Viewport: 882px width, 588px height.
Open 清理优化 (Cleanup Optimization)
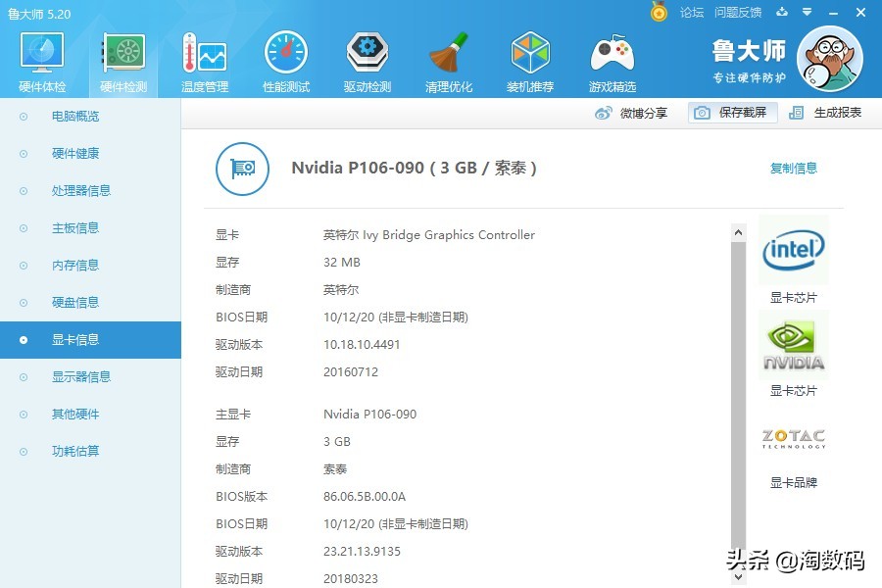[x=449, y=59]
